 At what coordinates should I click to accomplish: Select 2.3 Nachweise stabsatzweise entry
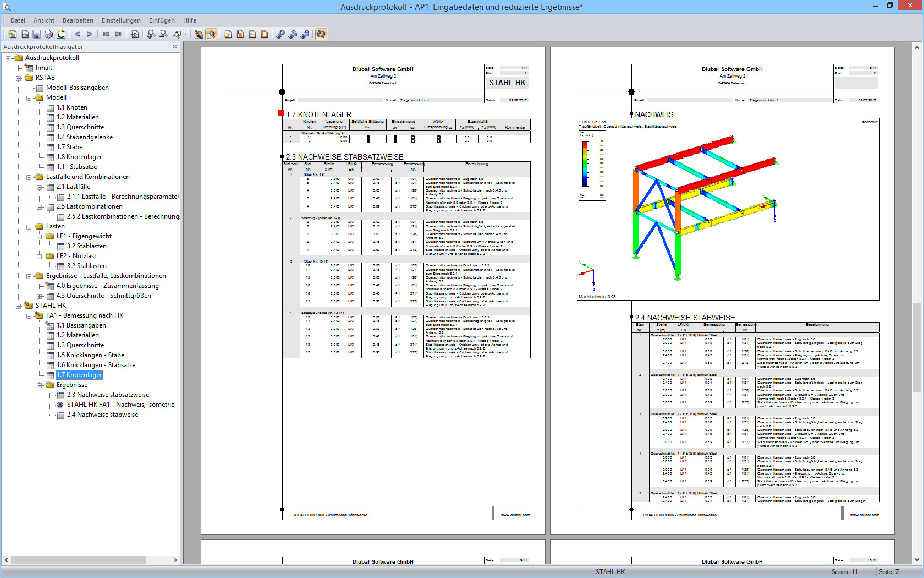point(108,395)
